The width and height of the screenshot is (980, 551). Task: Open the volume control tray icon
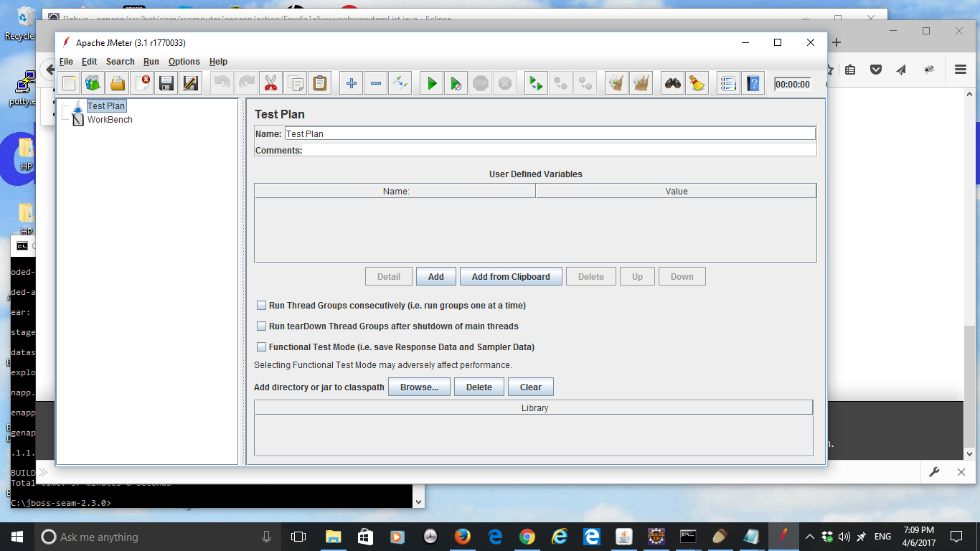point(844,537)
